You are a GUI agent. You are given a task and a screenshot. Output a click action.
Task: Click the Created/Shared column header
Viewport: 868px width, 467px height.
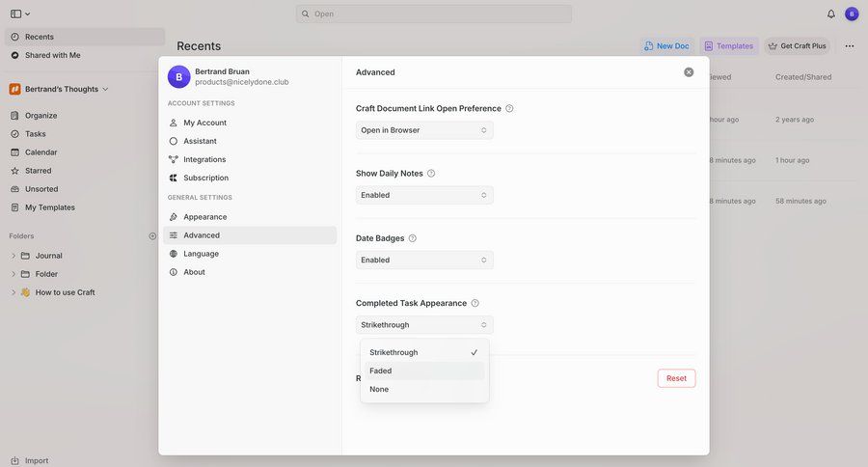click(803, 77)
